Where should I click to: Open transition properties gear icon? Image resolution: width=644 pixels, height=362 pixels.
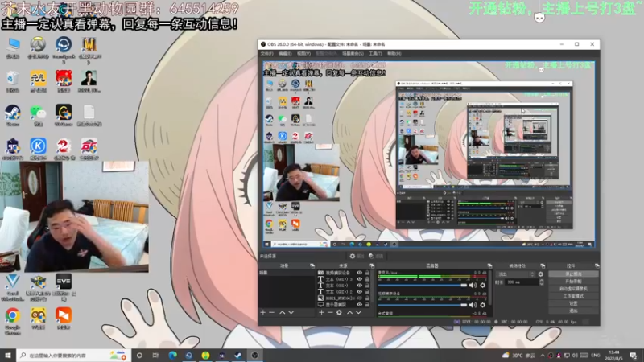tap(540, 274)
